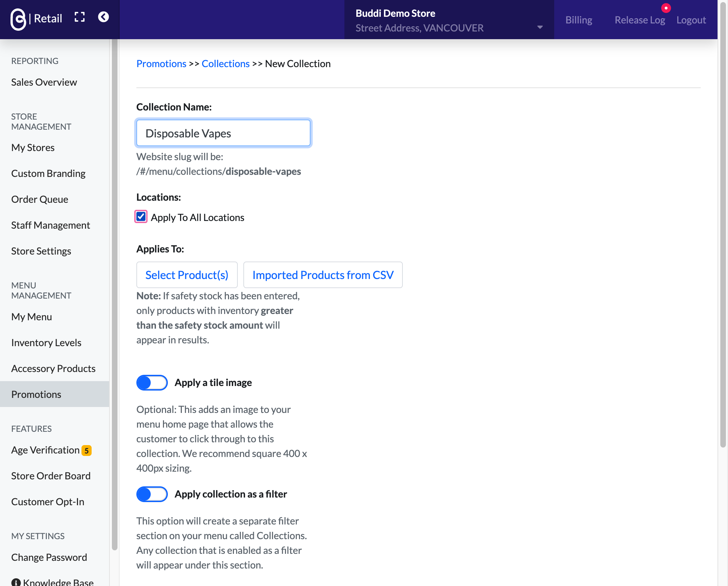
Task: Expand the Buddi Demo Store location selector
Action: pyautogui.click(x=449, y=20)
